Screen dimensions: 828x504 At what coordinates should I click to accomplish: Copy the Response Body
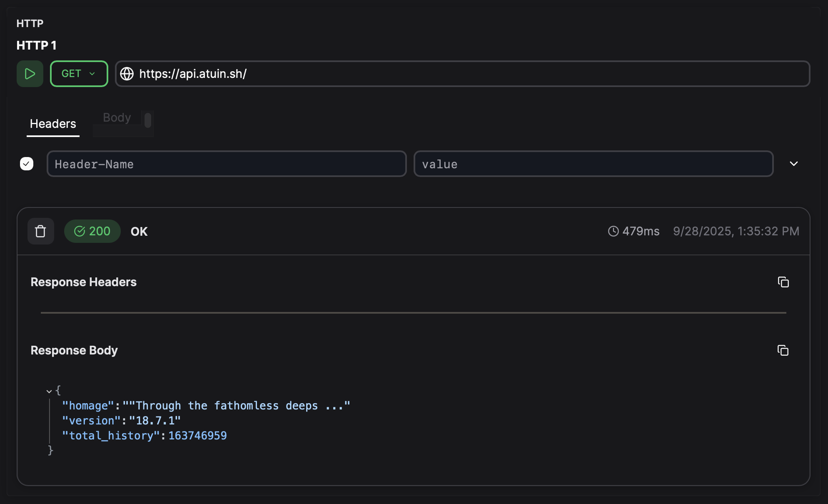tap(783, 350)
